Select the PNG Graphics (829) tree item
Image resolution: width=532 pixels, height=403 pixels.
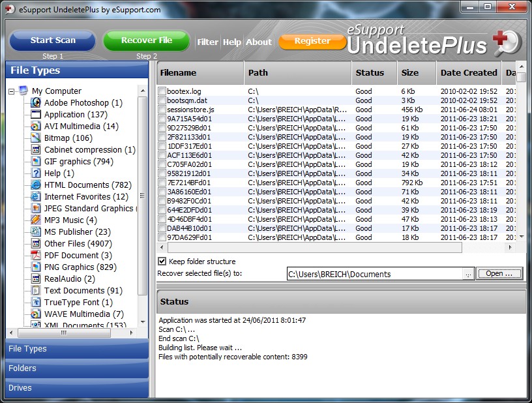80,267
